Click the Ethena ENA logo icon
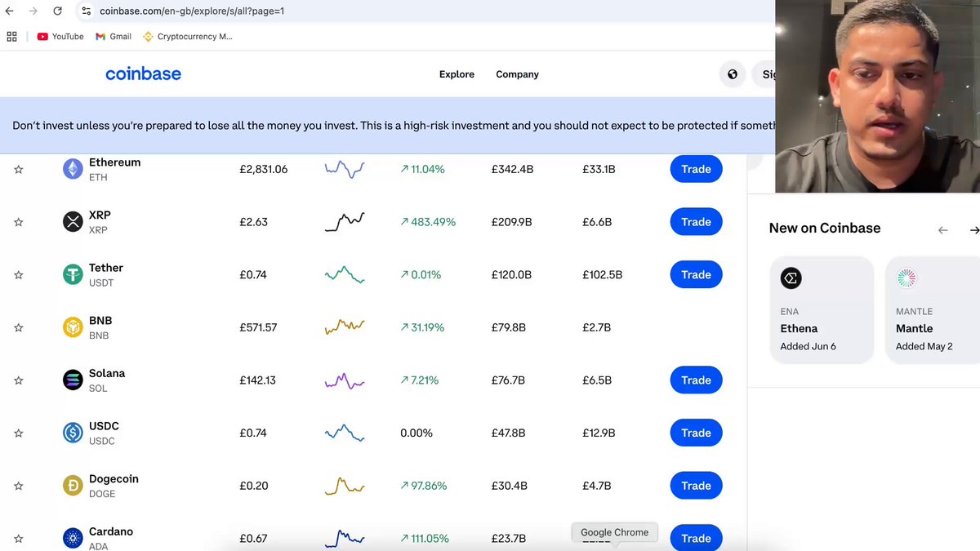980x551 pixels. [791, 278]
